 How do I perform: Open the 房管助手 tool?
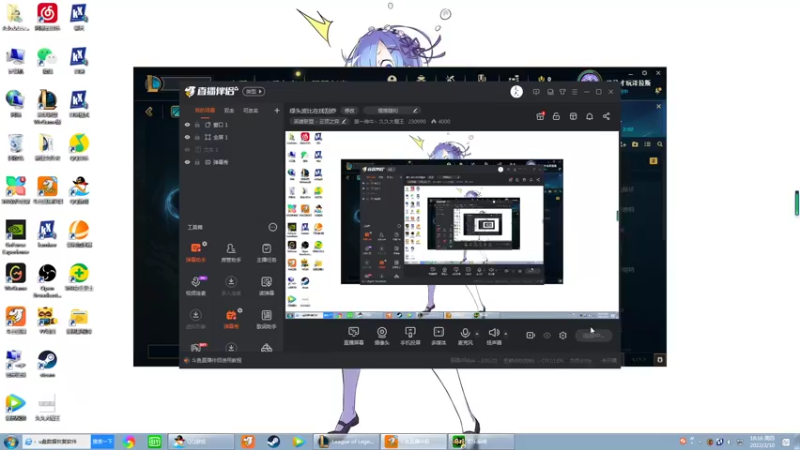[x=231, y=253]
